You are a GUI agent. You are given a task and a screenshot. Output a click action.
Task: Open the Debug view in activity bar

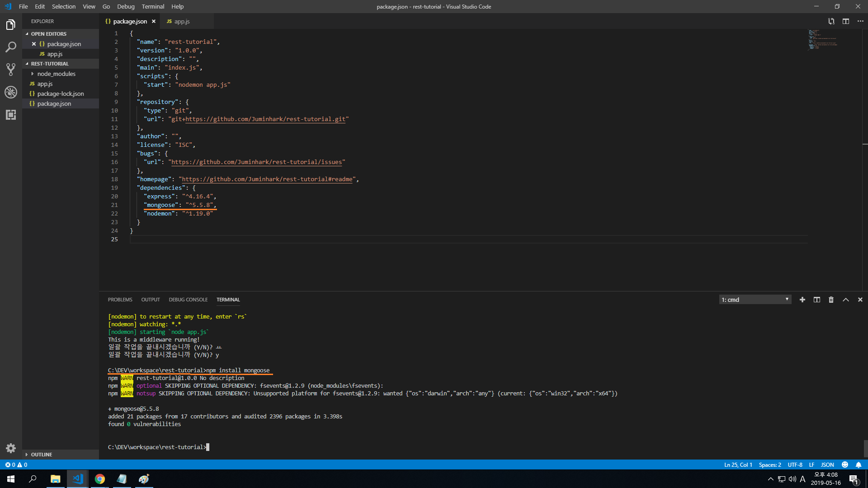tap(11, 92)
